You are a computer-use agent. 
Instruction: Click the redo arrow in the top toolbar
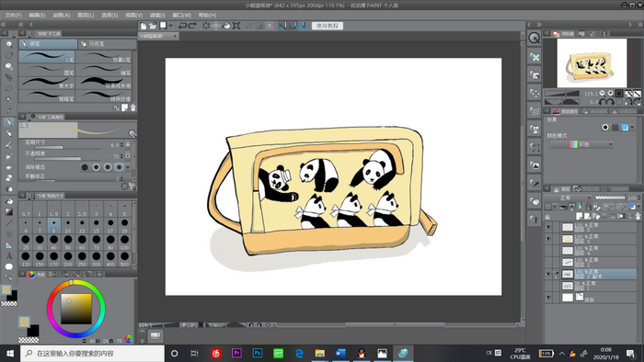[x=191, y=26]
